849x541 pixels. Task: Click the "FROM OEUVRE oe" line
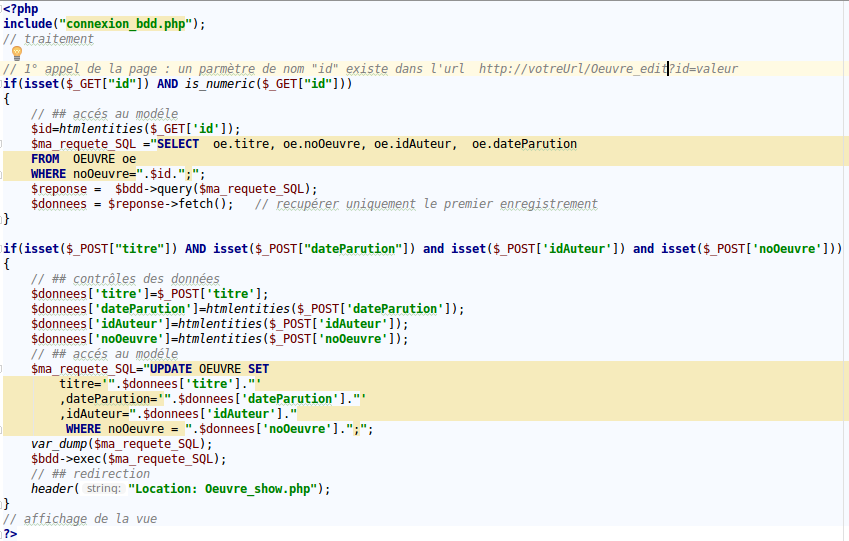click(x=83, y=158)
